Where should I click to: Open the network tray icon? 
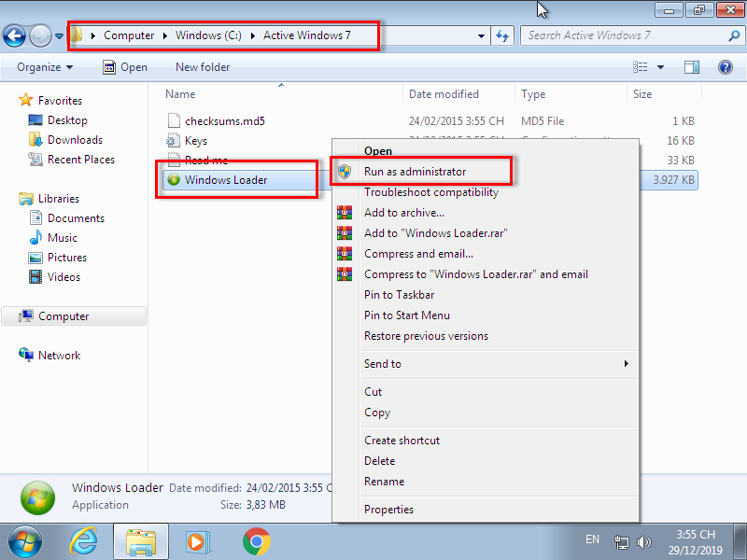tap(621, 542)
